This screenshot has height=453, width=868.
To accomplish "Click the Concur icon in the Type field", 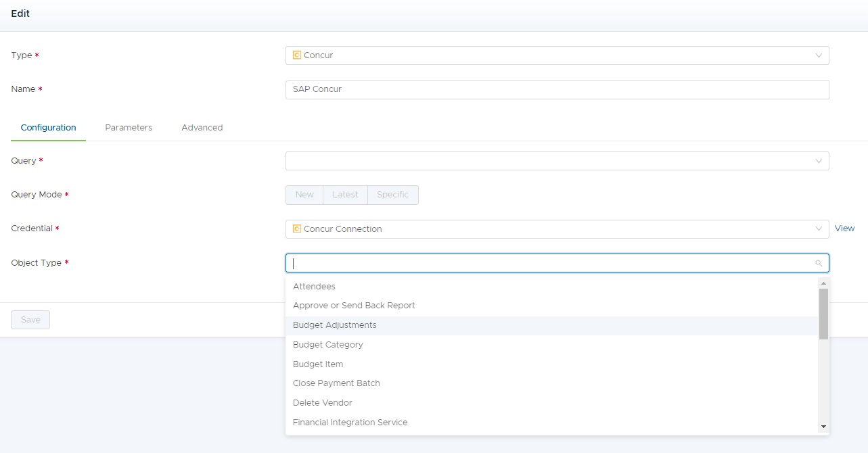I will pyautogui.click(x=297, y=55).
